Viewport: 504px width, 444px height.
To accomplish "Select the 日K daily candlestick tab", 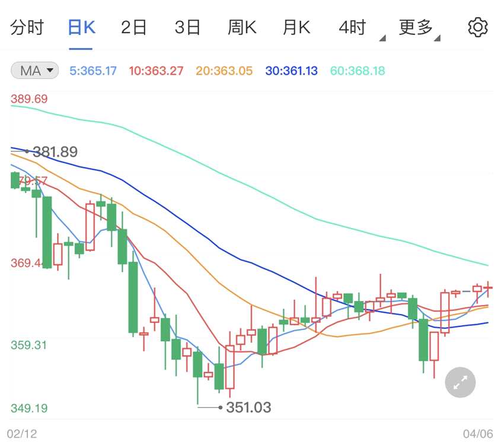I will [81, 27].
